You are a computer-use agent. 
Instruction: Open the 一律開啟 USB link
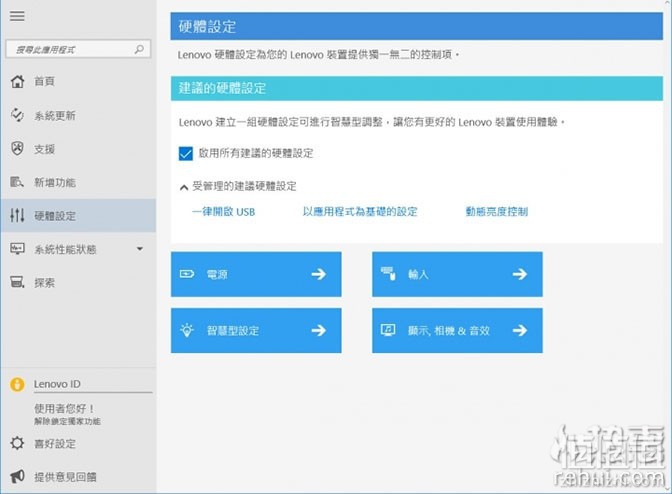[x=223, y=212]
